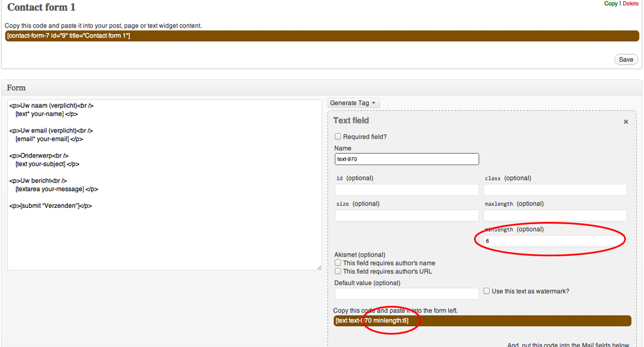Screen dimensions: 644x347
Task: Close the Text field panel
Action: 625,122
